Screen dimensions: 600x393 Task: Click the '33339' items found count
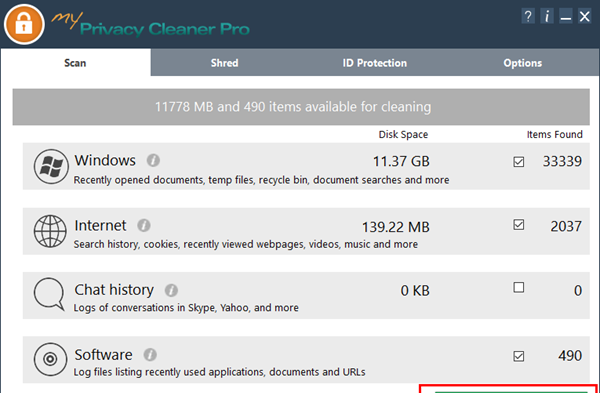[x=562, y=161]
